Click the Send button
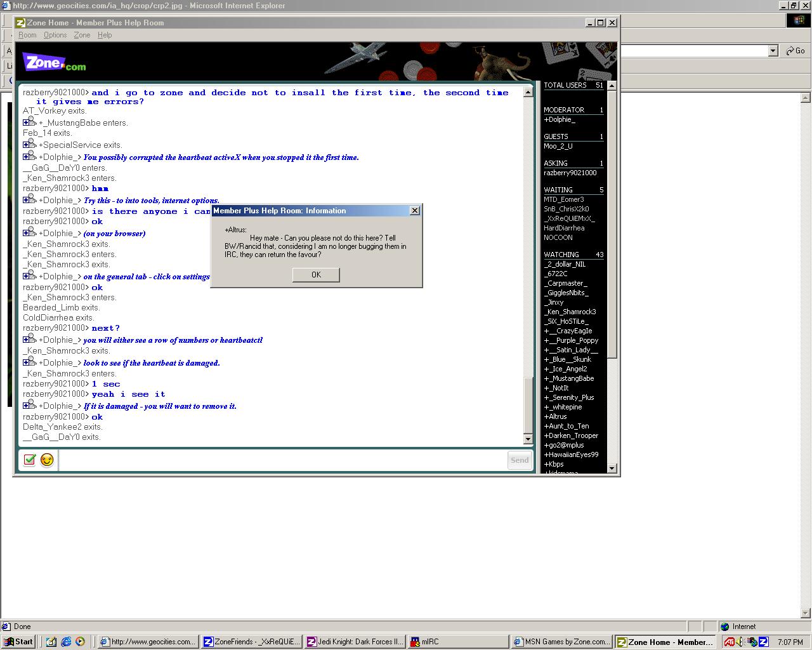The height and width of the screenshot is (650, 812). 520,460
